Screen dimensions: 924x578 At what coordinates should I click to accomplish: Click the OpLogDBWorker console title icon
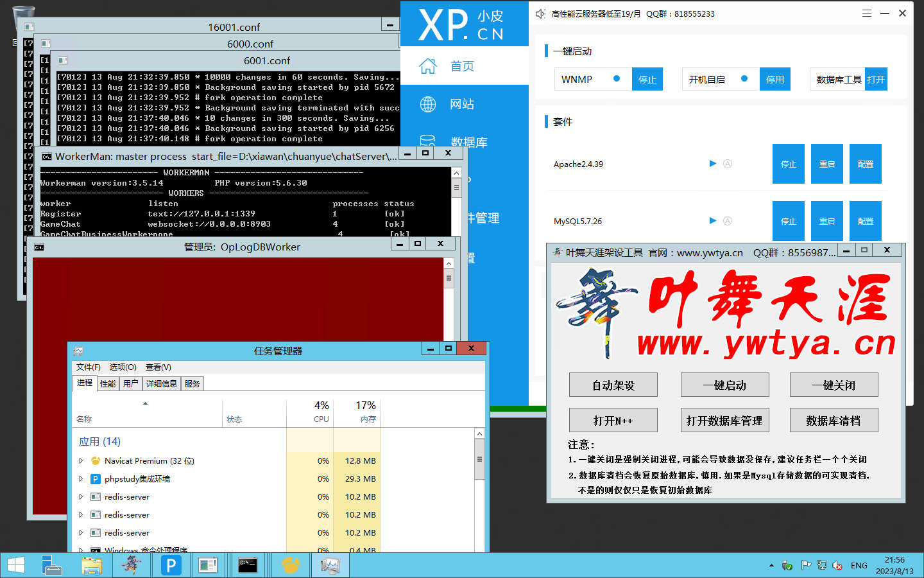(x=38, y=247)
